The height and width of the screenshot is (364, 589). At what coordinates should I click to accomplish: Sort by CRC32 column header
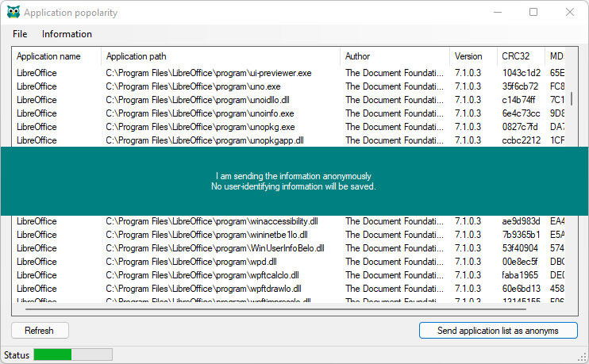click(x=521, y=56)
